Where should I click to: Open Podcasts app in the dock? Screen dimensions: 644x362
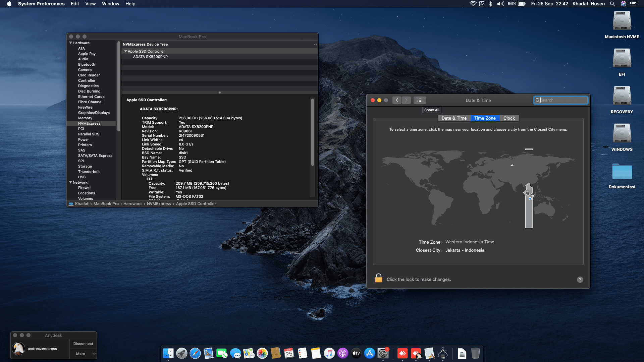343,353
